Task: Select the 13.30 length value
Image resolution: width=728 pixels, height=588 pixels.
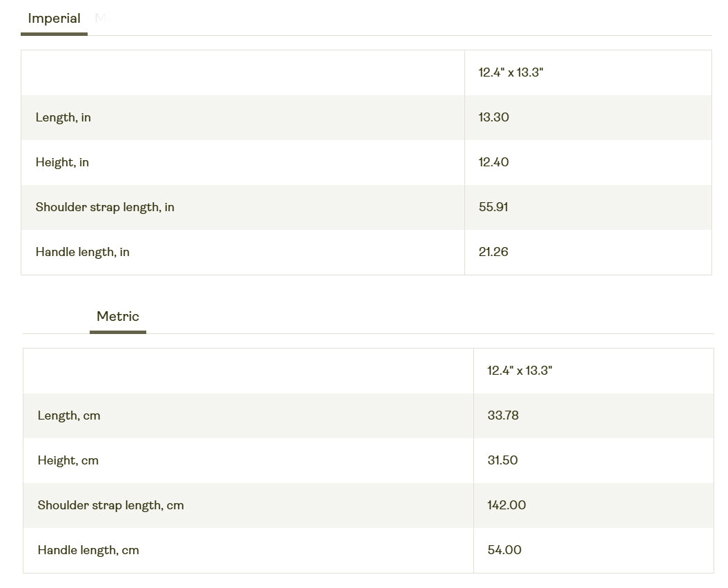Action: point(494,117)
